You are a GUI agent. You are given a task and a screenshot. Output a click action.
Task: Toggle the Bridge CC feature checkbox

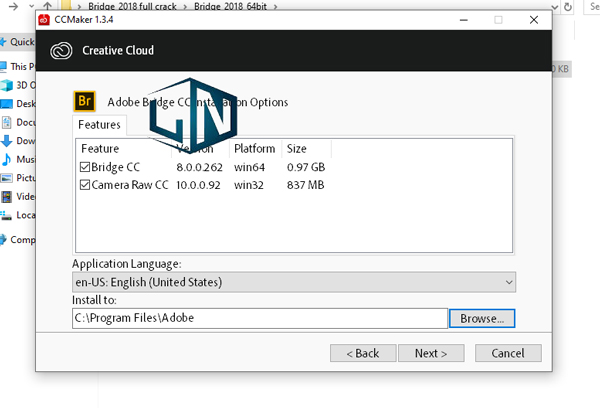[85, 167]
